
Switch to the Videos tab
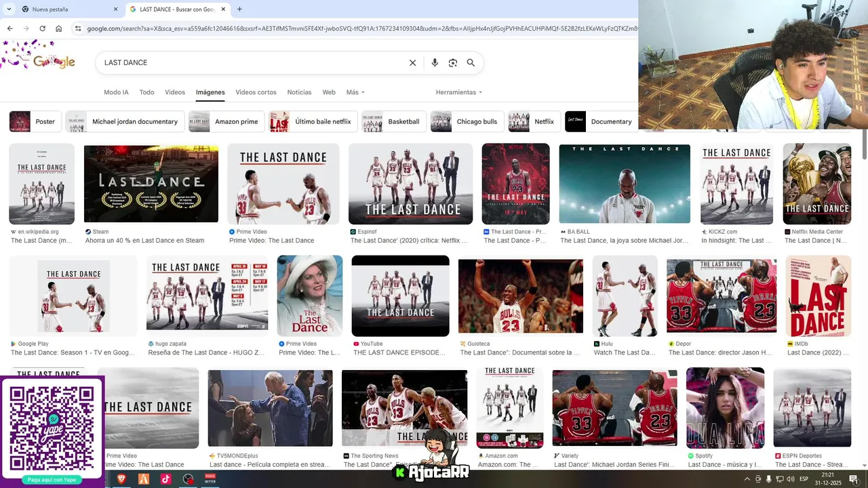point(175,92)
